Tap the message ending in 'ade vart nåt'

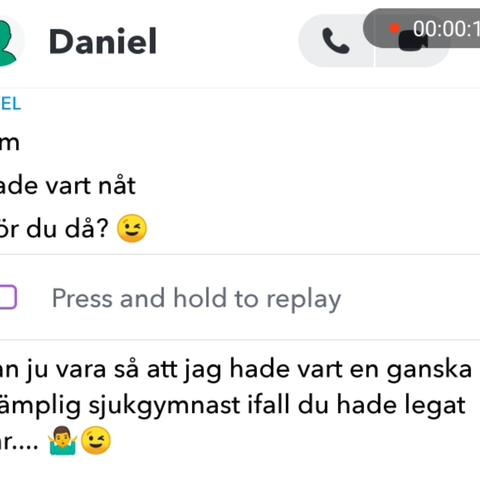(67, 185)
